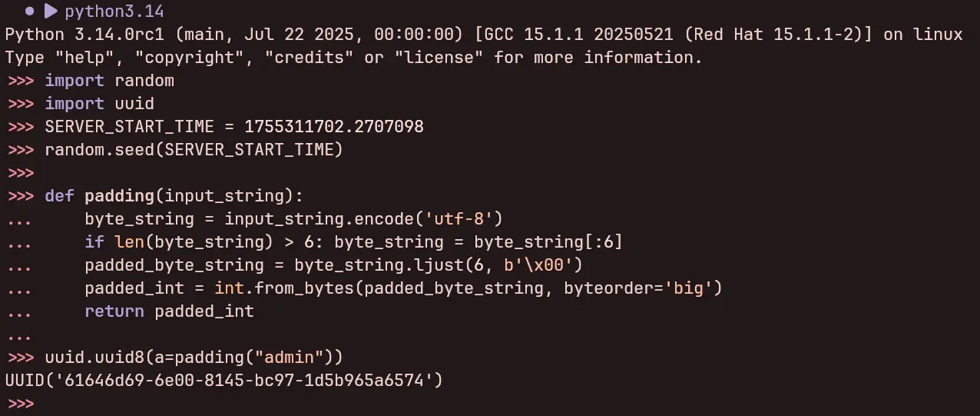Click the timestamp value 1755311702.2707098
The height and width of the screenshot is (416, 980).
334,127
